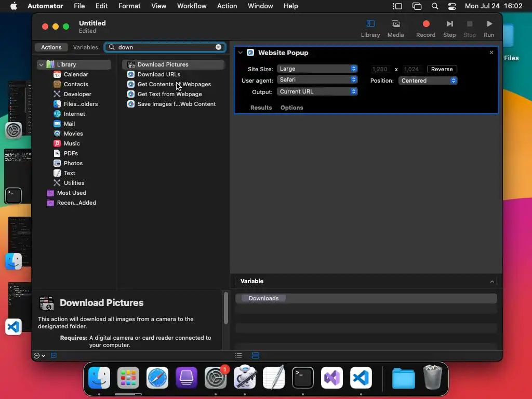Open the Workflow menu
532x399 pixels.
(192, 6)
